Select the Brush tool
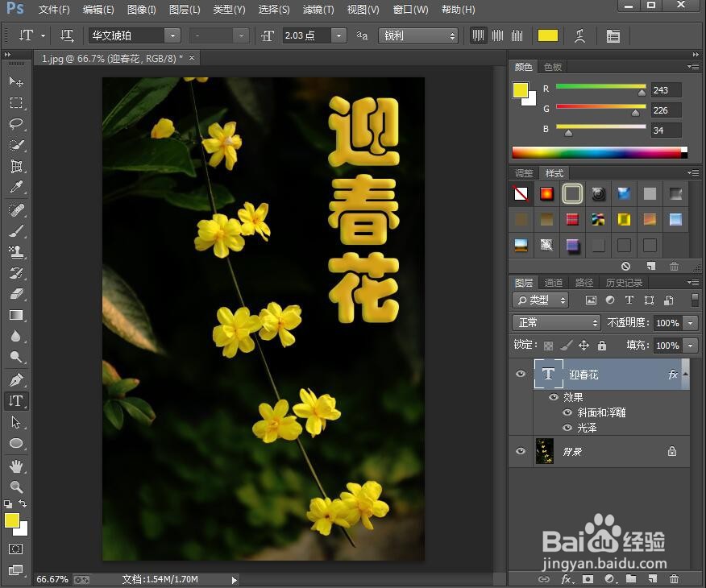This screenshot has height=588, width=706. (16, 231)
